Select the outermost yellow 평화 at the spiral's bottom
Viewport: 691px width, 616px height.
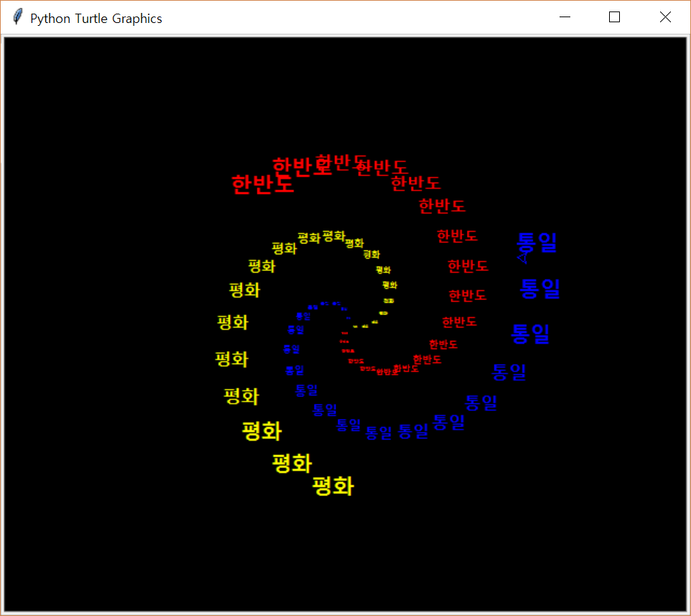pyautogui.click(x=333, y=487)
